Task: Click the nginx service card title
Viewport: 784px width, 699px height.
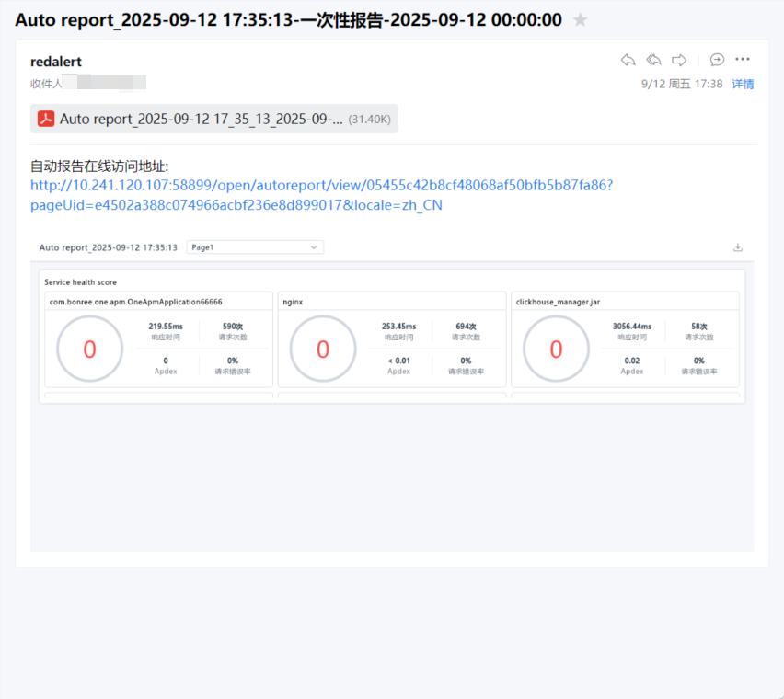Action: tap(294, 301)
